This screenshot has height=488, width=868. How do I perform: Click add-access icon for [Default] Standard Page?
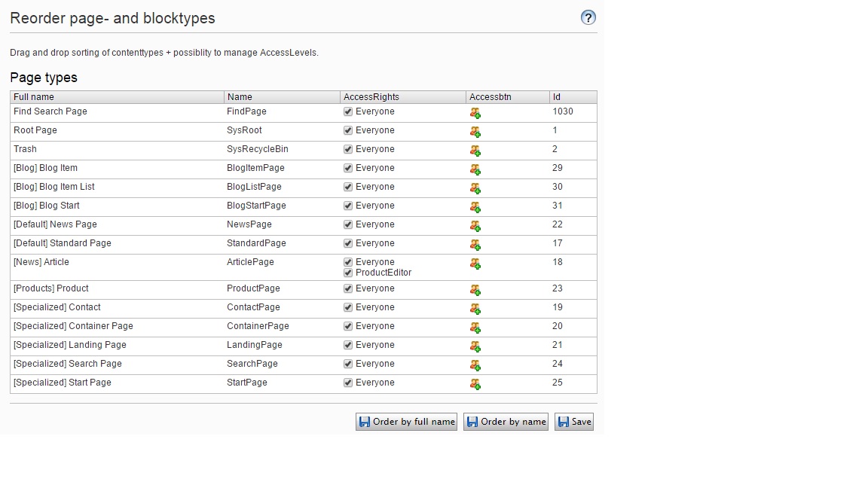point(475,245)
